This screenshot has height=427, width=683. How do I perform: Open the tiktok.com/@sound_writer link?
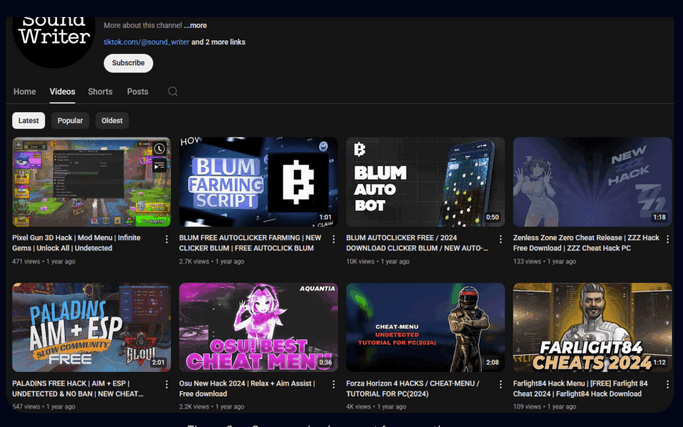pos(146,42)
